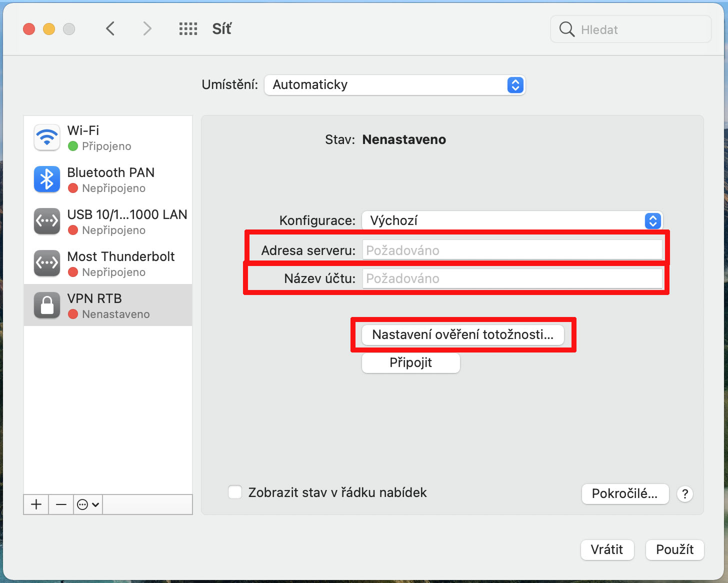Go back with the left arrow

coord(110,29)
